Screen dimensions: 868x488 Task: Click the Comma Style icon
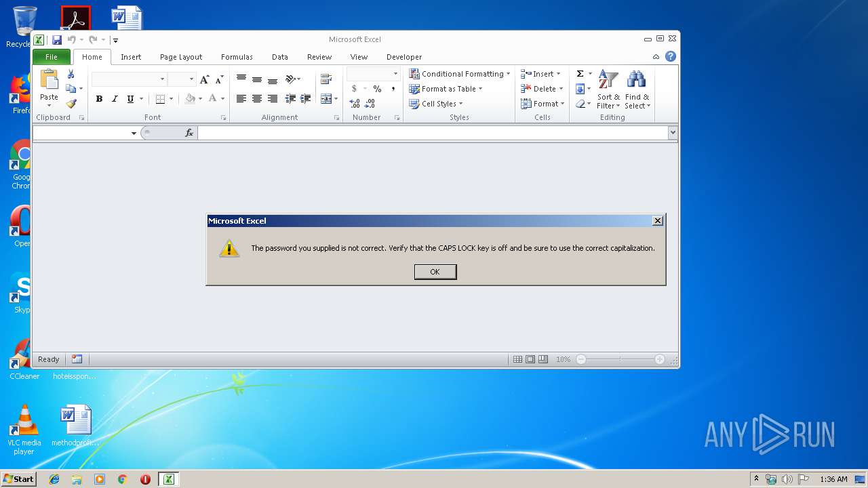[x=393, y=89]
